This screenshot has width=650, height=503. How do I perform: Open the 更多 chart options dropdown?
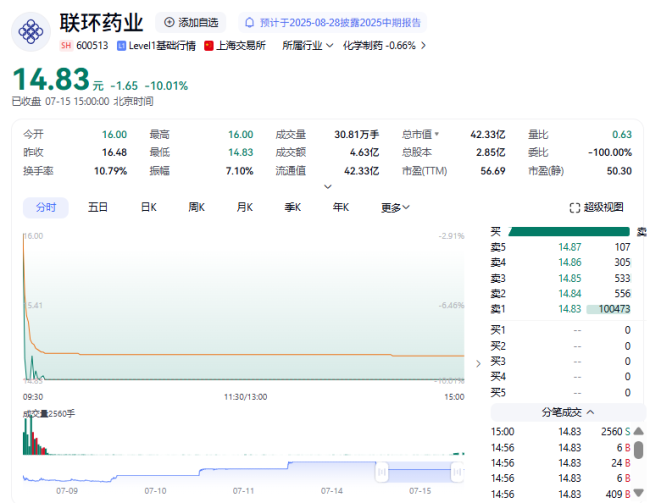tap(395, 207)
